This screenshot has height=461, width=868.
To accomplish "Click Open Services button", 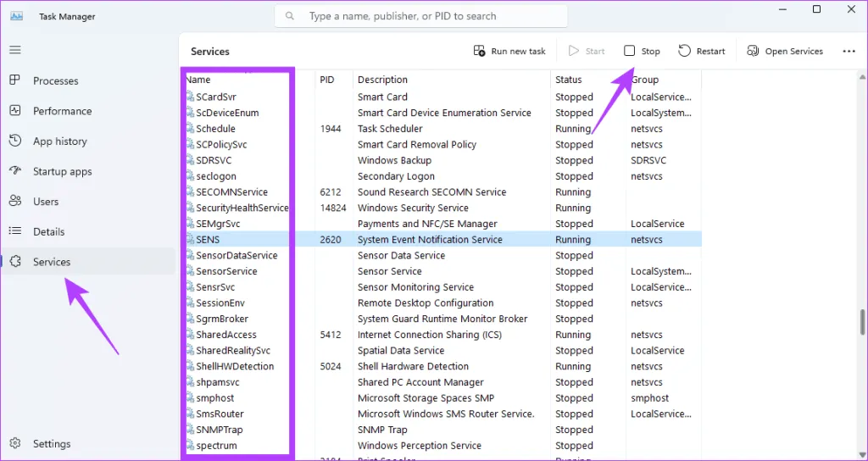I will (785, 51).
